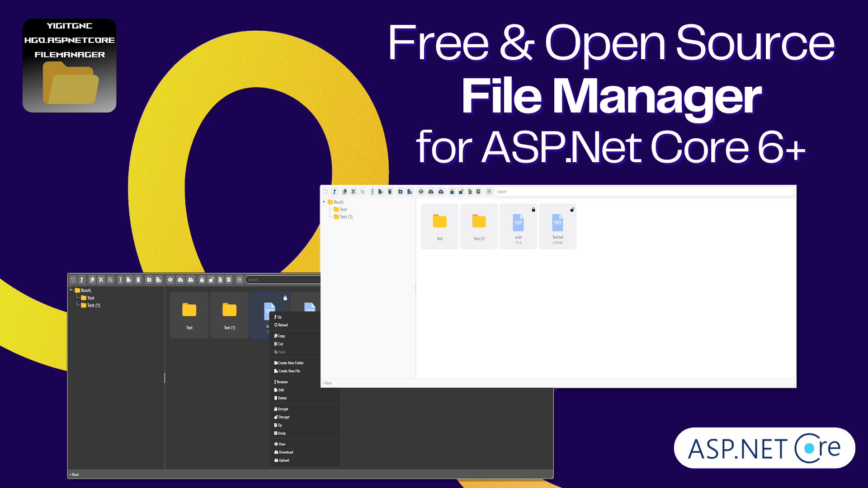Open Test folder tile in dark file manager

(x=189, y=315)
